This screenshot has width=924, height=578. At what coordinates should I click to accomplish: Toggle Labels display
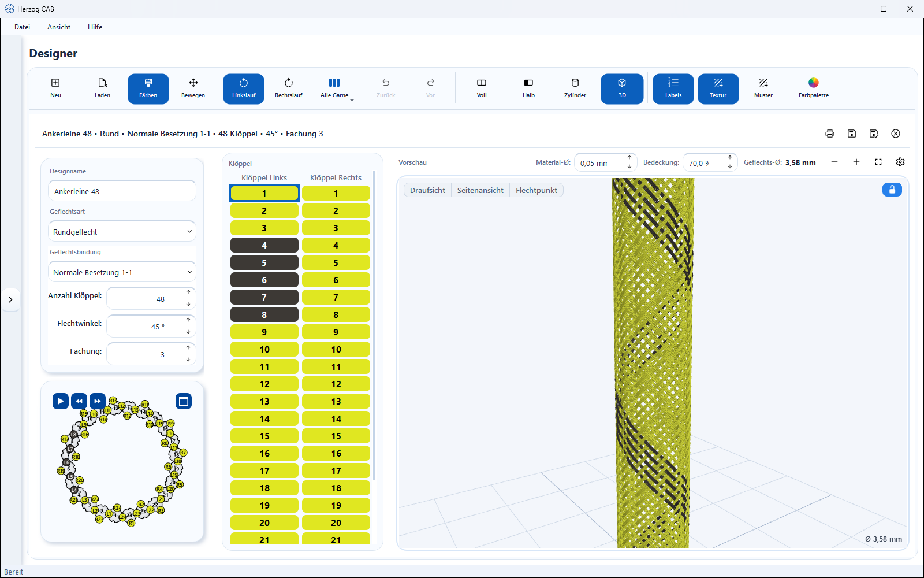pos(673,88)
